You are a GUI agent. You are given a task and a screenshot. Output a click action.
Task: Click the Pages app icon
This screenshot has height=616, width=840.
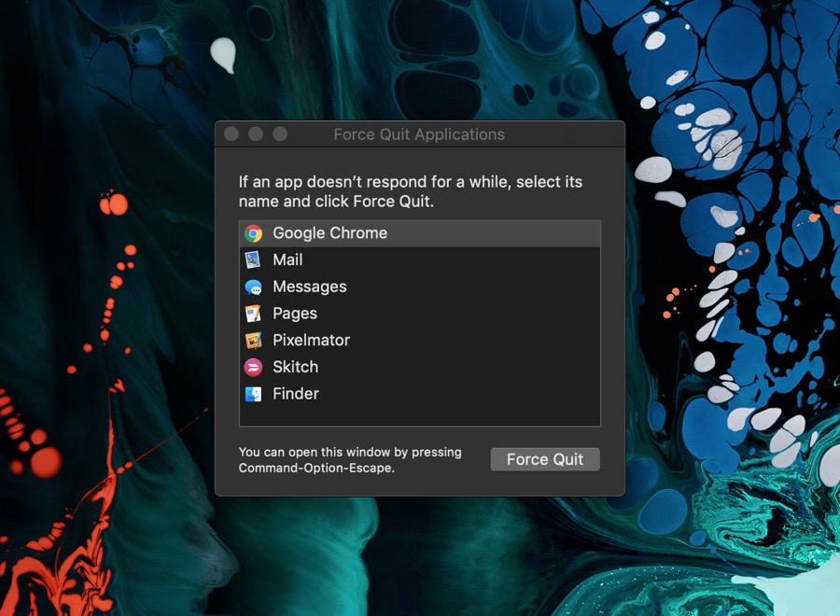253,314
